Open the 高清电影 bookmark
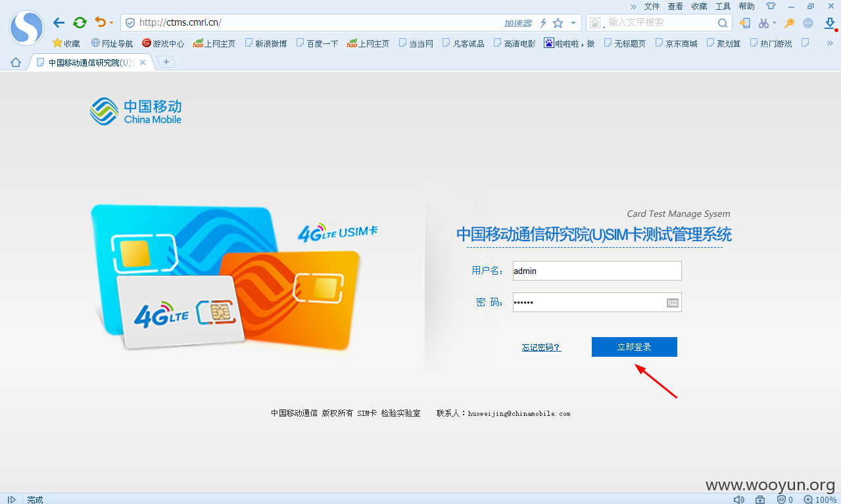The image size is (841, 504). pos(514,43)
